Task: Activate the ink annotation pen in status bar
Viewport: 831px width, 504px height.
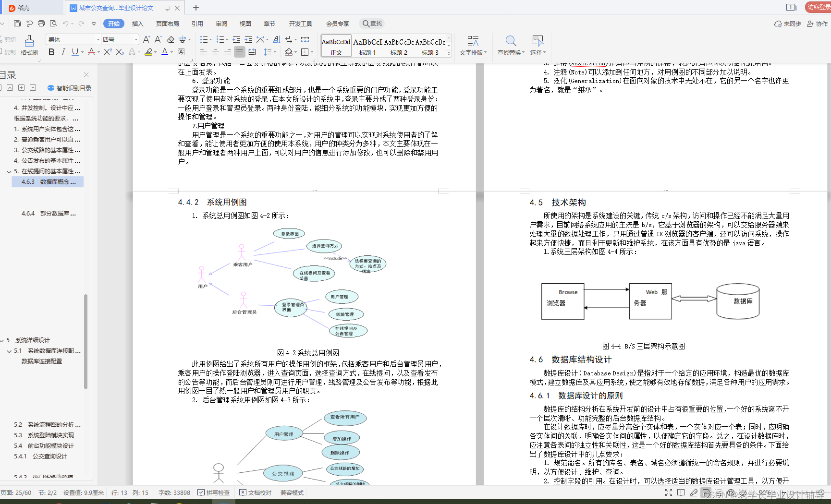Action: pos(693,492)
